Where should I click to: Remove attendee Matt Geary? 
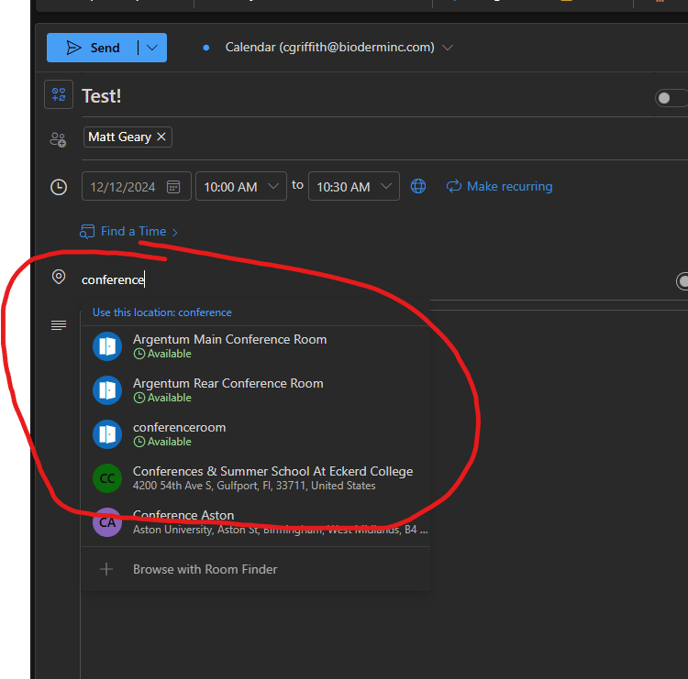point(161,137)
